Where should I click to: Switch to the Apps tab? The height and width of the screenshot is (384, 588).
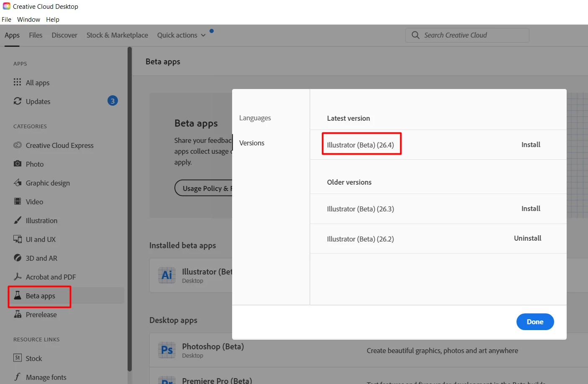(12, 35)
